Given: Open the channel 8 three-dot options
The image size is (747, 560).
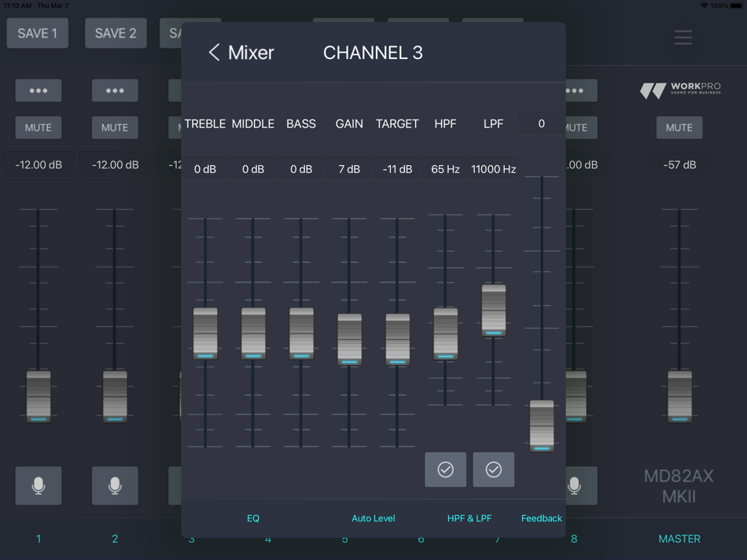Looking at the screenshot, I should (580, 90).
